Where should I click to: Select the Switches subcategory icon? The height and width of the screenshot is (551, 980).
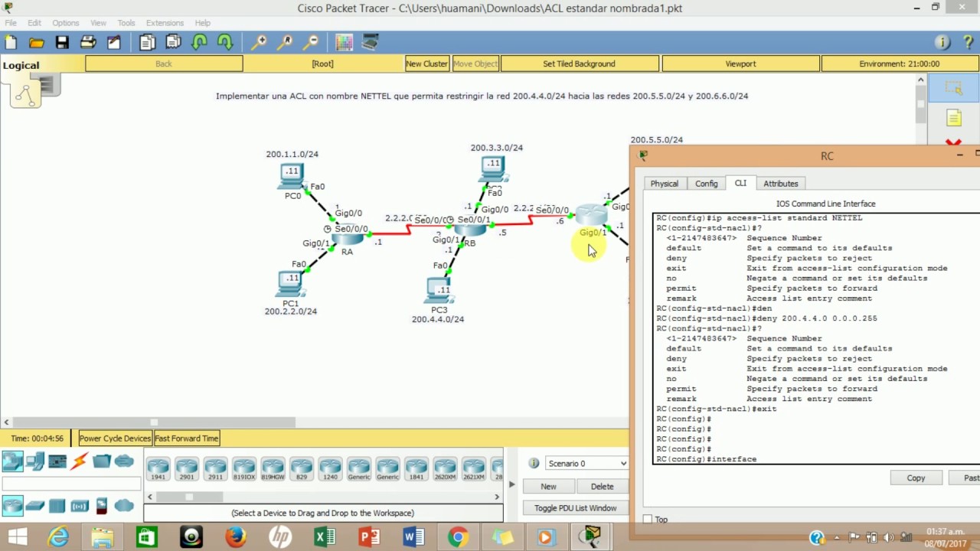point(35,506)
